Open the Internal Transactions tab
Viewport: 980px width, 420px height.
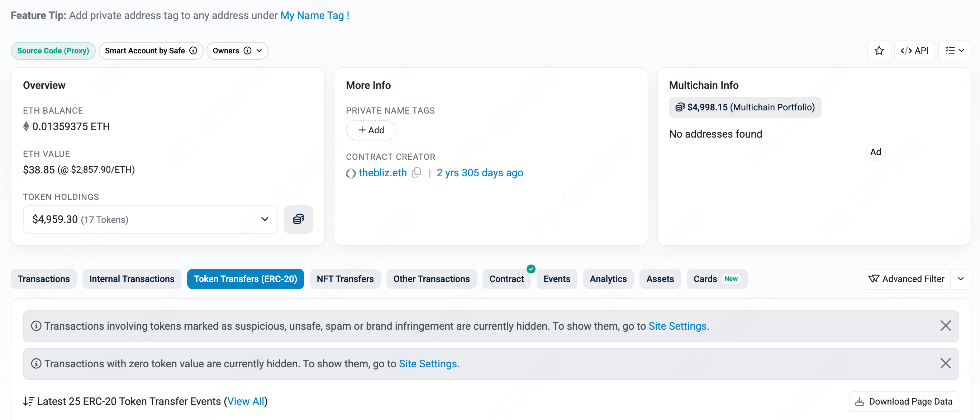coord(132,279)
